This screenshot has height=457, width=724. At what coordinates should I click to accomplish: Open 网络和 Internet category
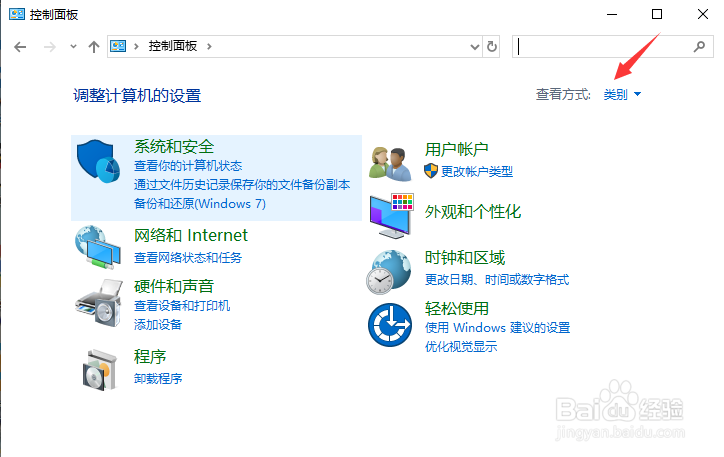[191, 235]
